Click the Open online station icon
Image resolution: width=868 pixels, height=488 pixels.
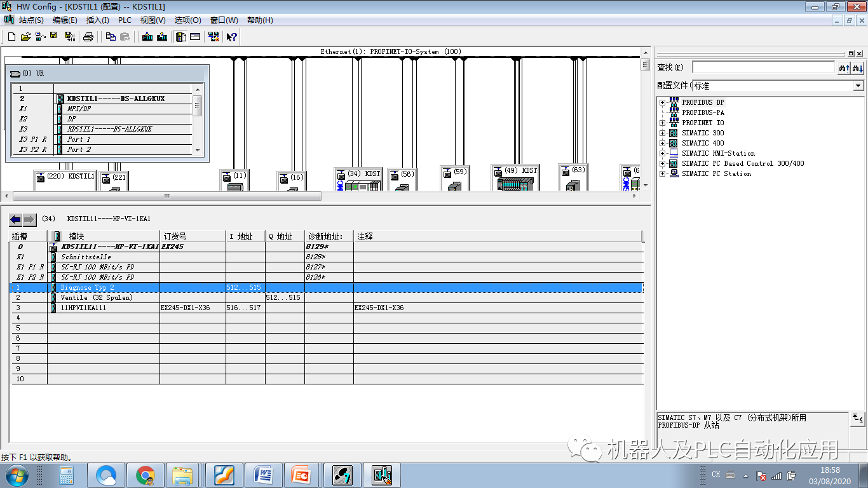(x=40, y=37)
